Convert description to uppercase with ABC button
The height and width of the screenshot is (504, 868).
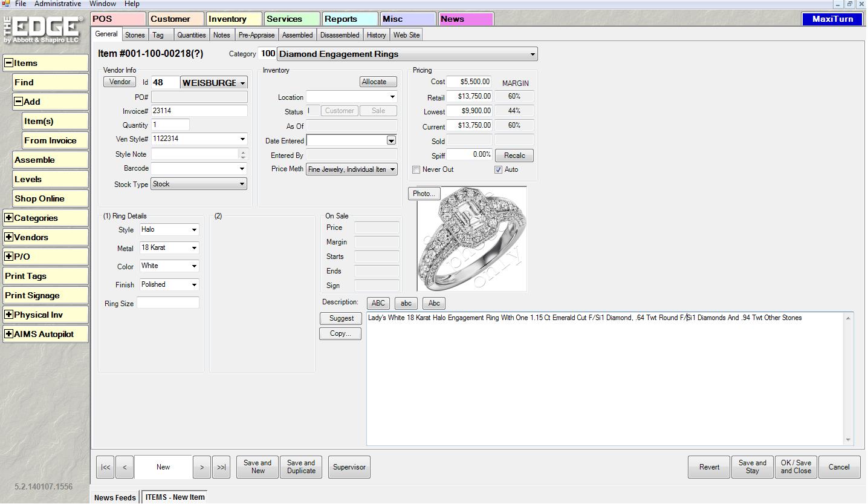coord(378,303)
